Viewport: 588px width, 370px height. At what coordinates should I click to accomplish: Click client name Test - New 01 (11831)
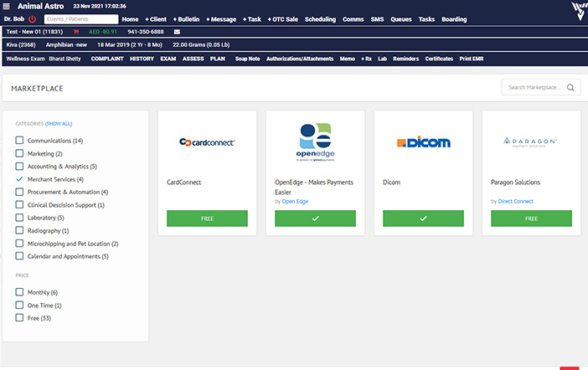(34, 32)
